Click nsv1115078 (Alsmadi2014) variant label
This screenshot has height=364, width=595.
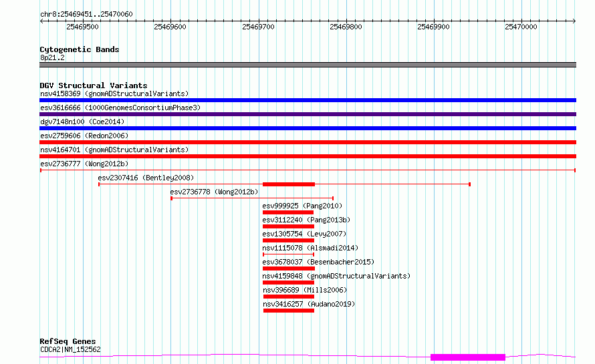[x=310, y=248]
